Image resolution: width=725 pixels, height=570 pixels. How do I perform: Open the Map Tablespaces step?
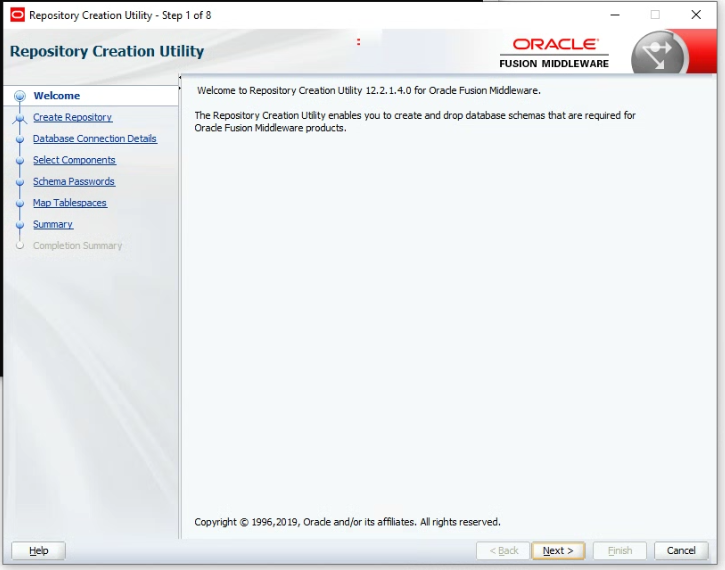tap(70, 203)
